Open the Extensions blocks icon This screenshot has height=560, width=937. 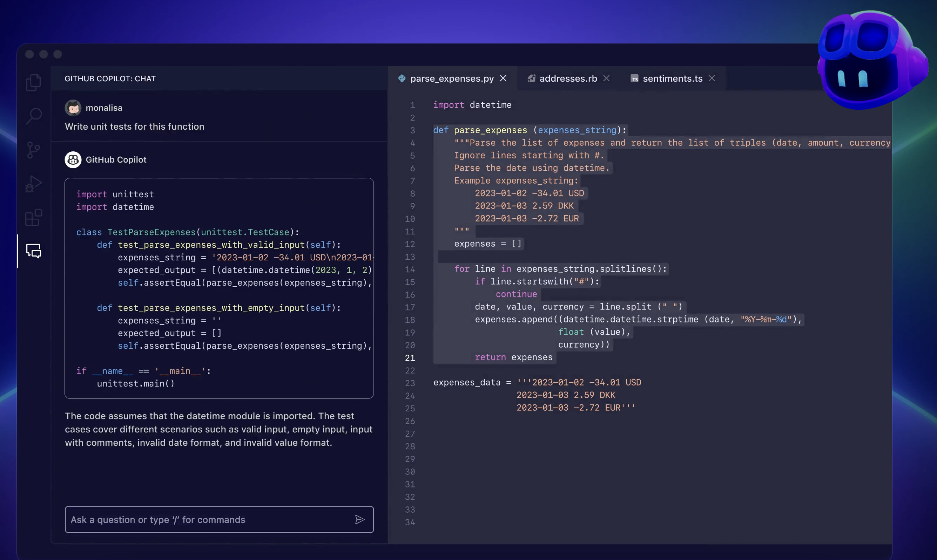(x=33, y=218)
